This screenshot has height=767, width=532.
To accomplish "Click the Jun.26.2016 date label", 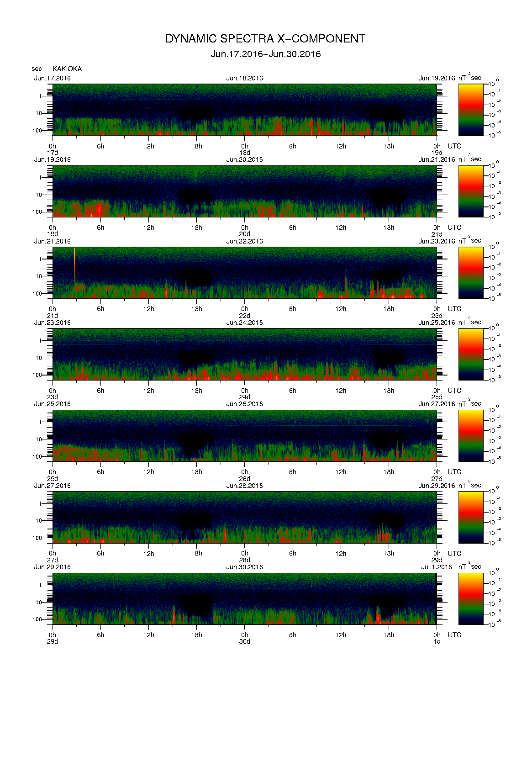I will point(245,404).
